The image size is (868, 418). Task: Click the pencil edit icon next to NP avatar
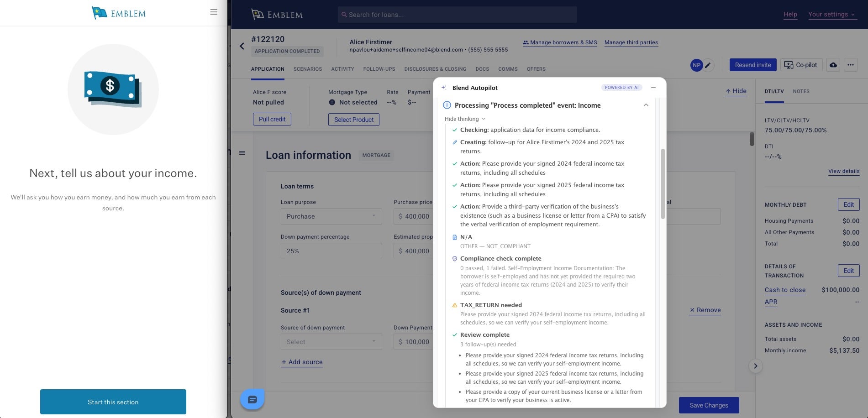pyautogui.click(x=708, y=65)
